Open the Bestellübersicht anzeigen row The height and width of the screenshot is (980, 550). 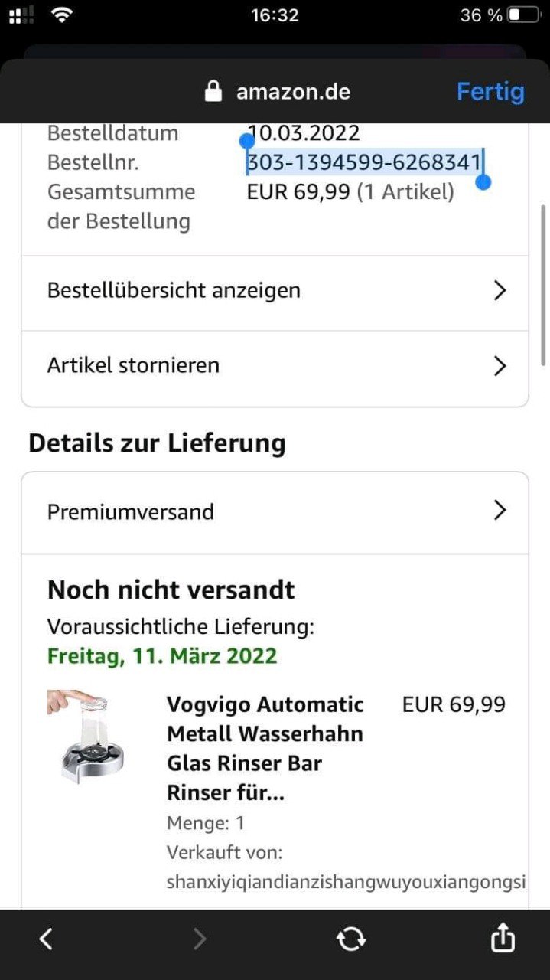(174, 290)
